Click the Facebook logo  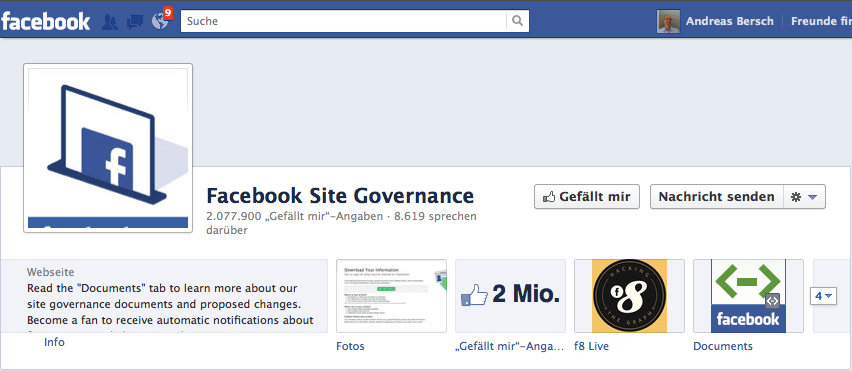[x=46, y=22]
